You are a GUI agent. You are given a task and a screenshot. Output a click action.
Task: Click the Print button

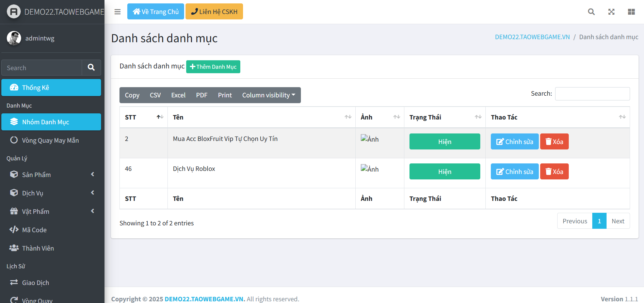(225, 95)
